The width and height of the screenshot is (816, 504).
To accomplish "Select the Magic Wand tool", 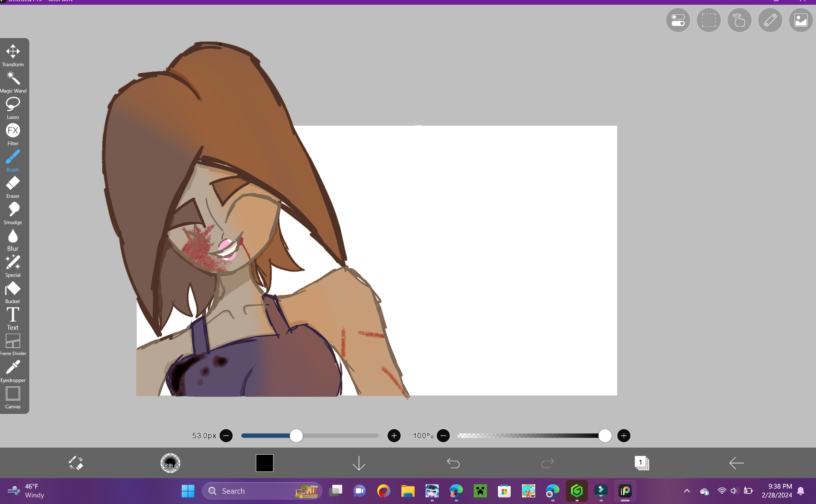I will [x=13, y=78].
